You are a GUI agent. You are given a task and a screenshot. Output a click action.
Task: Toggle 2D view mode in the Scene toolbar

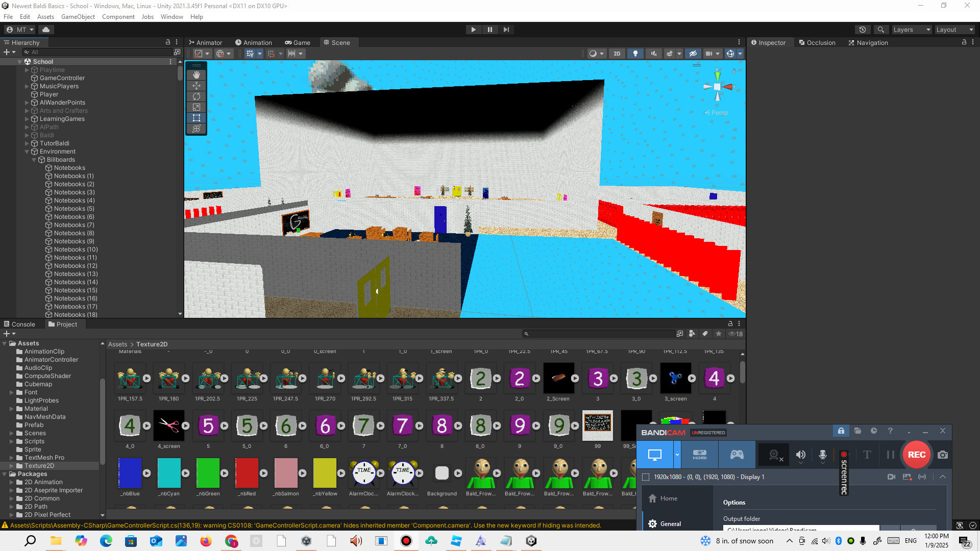[x=617, y=53]
